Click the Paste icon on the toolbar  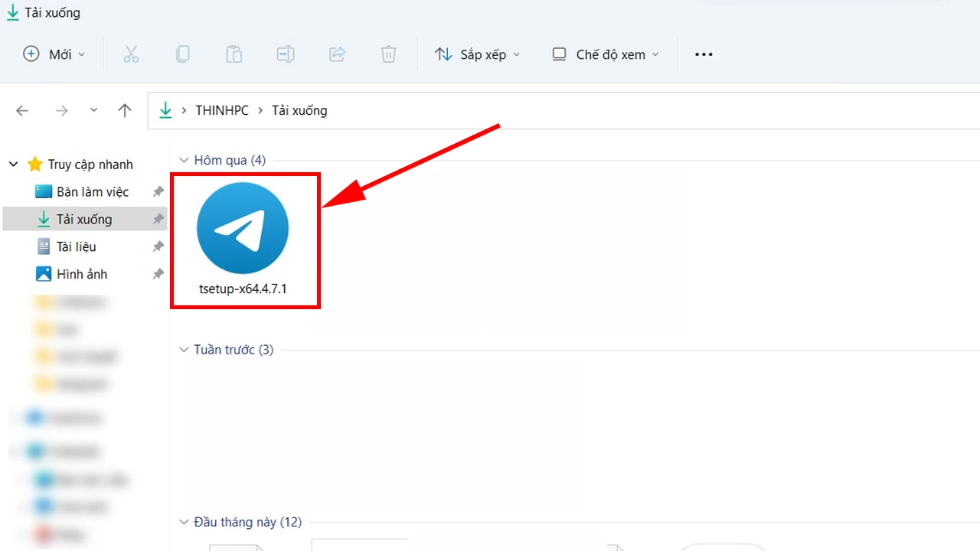tap(234, 54)
